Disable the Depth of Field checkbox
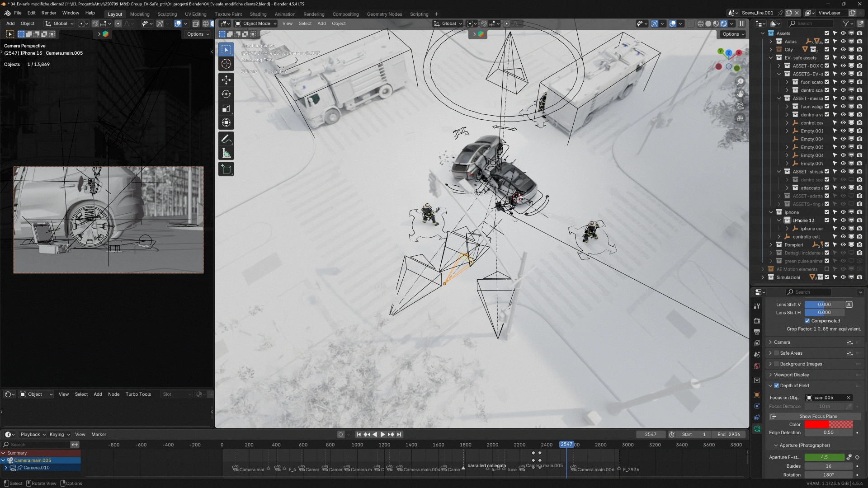The height and width of the screenshot is (488, 868). click(x=776, y=385)
